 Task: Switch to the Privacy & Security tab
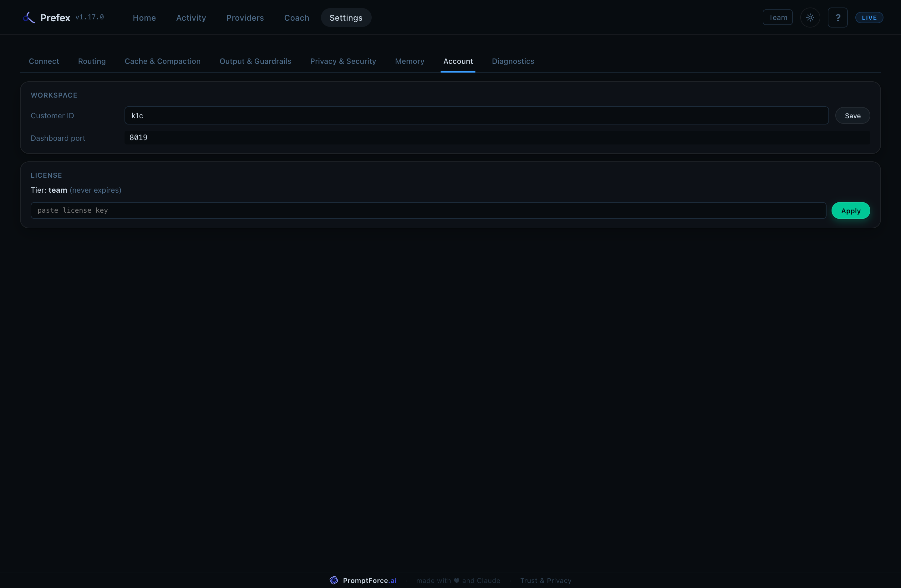pyautogui.click(x=343, y=61)
